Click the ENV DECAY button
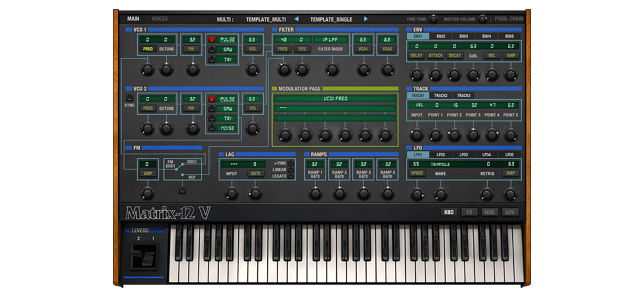The height and width of the screenshot is (297, 644). point(454,55)
